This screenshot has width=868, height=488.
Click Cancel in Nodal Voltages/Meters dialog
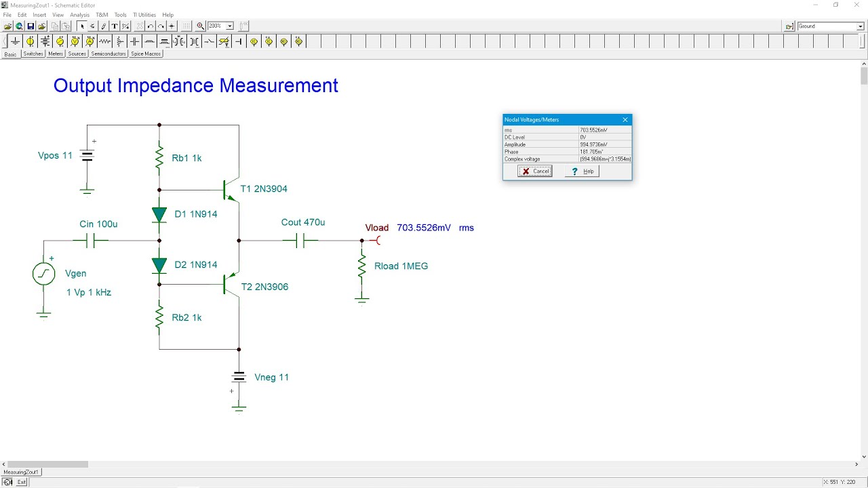click(x=535, y=171)
